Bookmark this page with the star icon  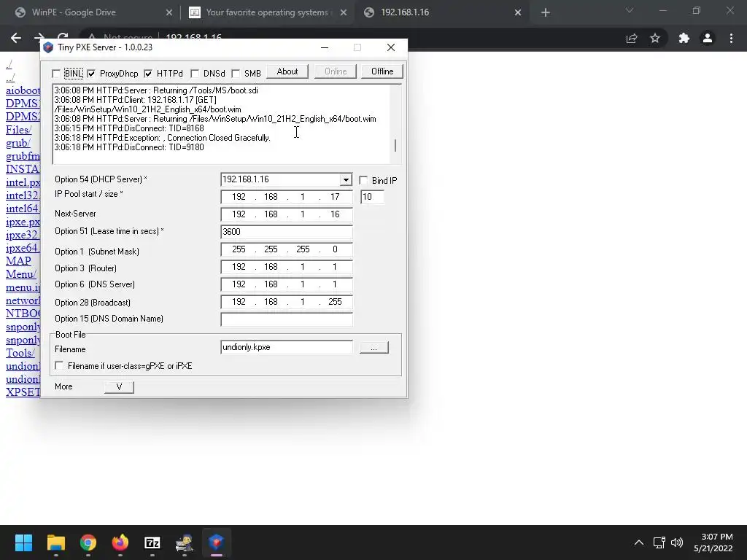[655, 38]
